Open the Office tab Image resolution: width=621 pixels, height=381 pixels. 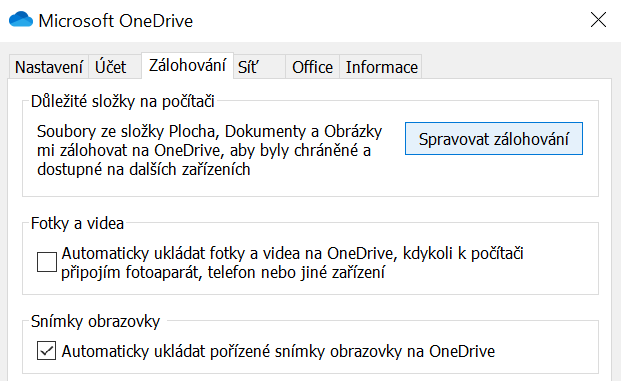click(x=312, y=67)
